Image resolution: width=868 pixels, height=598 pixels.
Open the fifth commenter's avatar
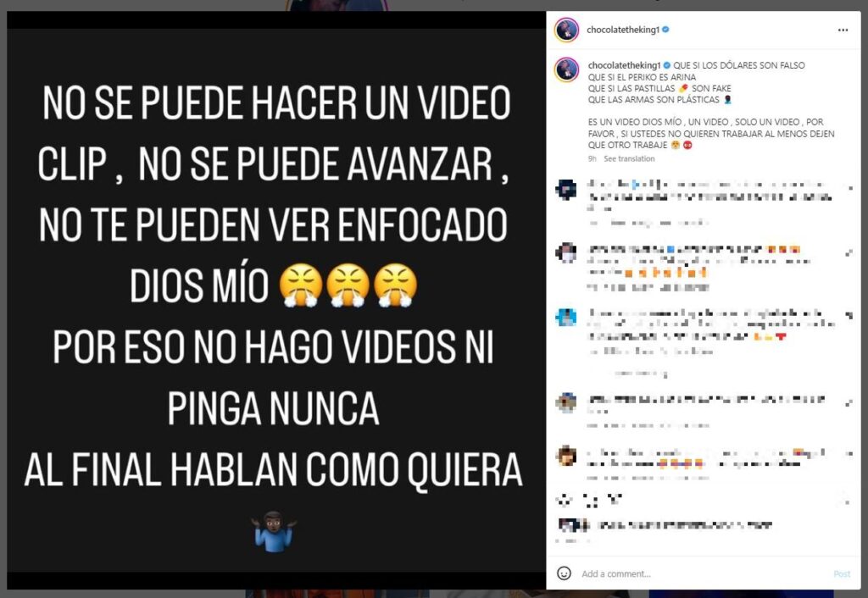point(566,457)
